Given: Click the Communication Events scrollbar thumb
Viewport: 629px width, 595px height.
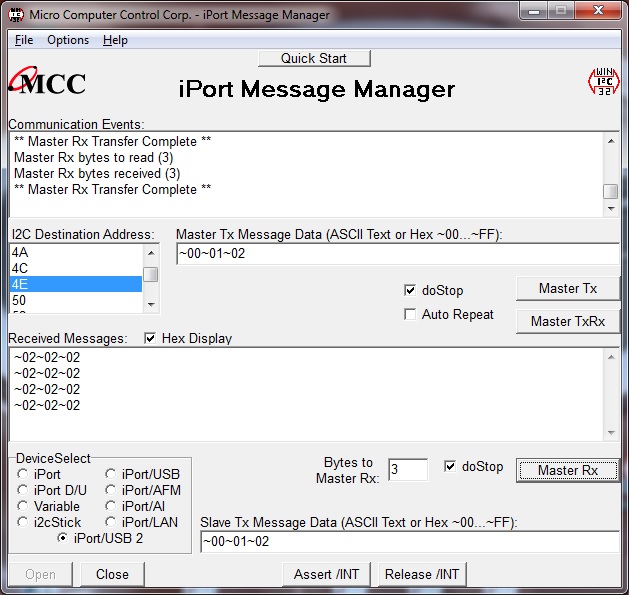Looking at the screenshot, I should (x=611, y=191).
